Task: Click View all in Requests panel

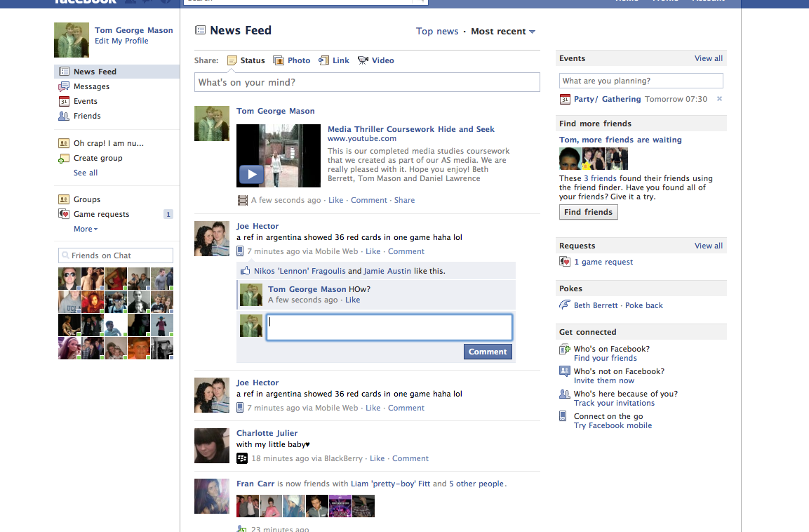Action: [x=709, y=246]
